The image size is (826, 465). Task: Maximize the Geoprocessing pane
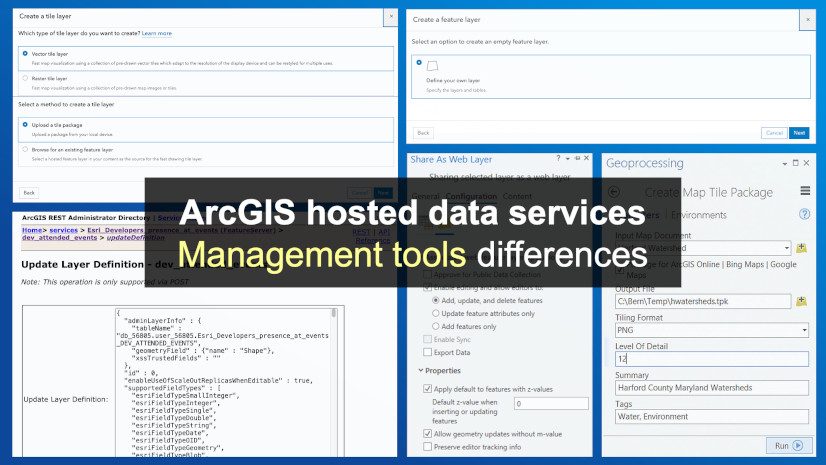point(795,163)
